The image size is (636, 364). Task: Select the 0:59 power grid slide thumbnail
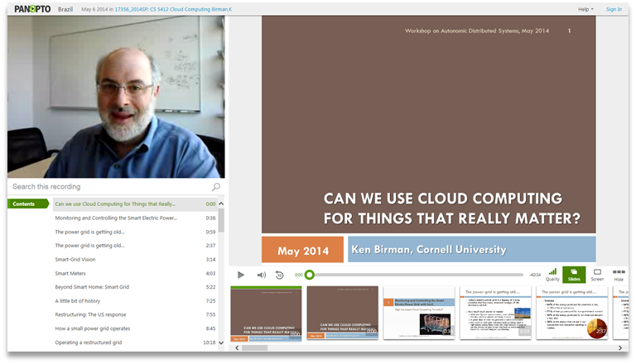coord(495,313)
